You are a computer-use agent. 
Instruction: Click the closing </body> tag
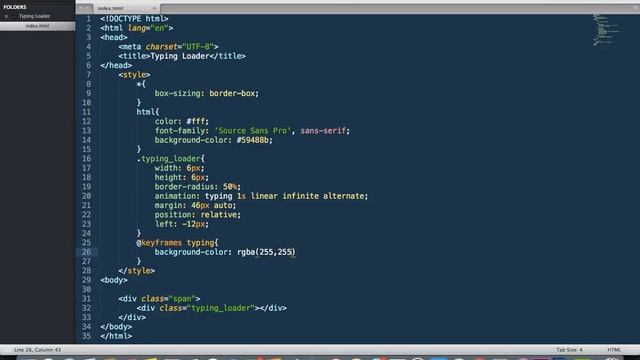[116, 327]
